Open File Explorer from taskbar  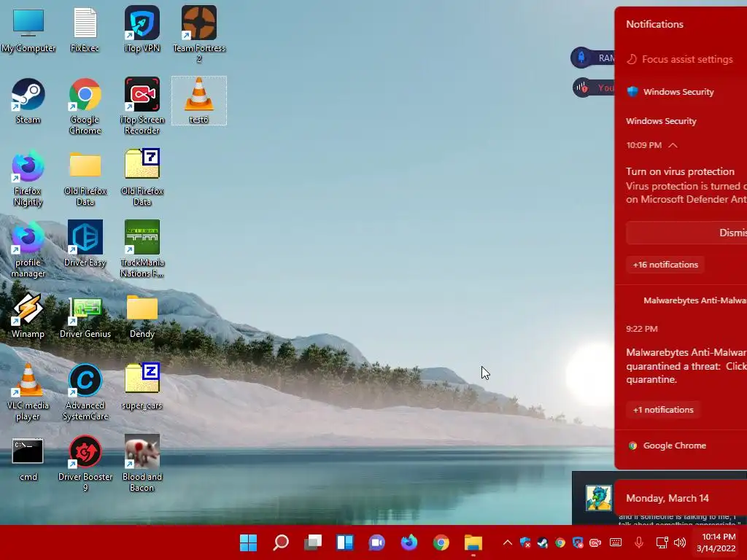473,542
